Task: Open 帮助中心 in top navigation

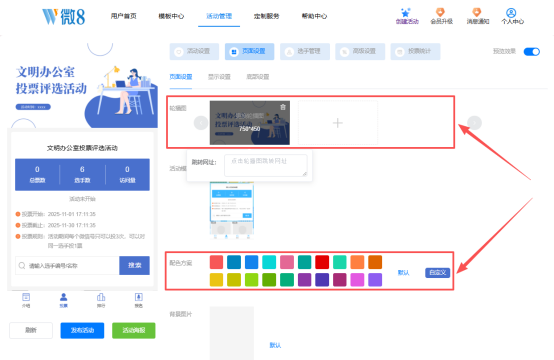Action: tap(314, 16)
